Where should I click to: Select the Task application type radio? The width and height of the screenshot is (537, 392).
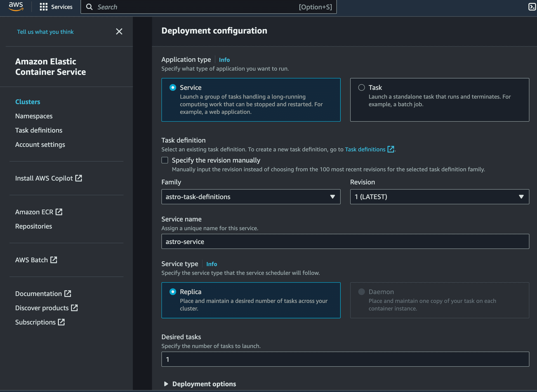coord(361,88)
